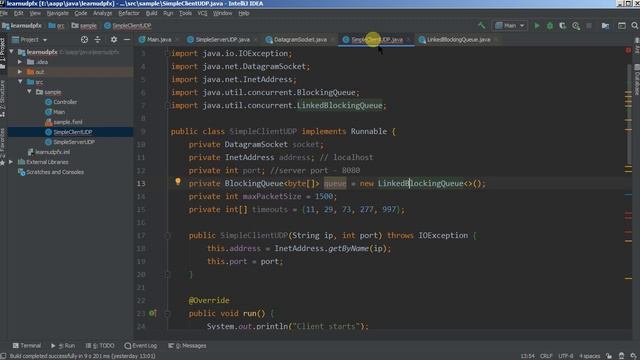Hide the Project tool window
640x360 pixels.
[127, 40]
